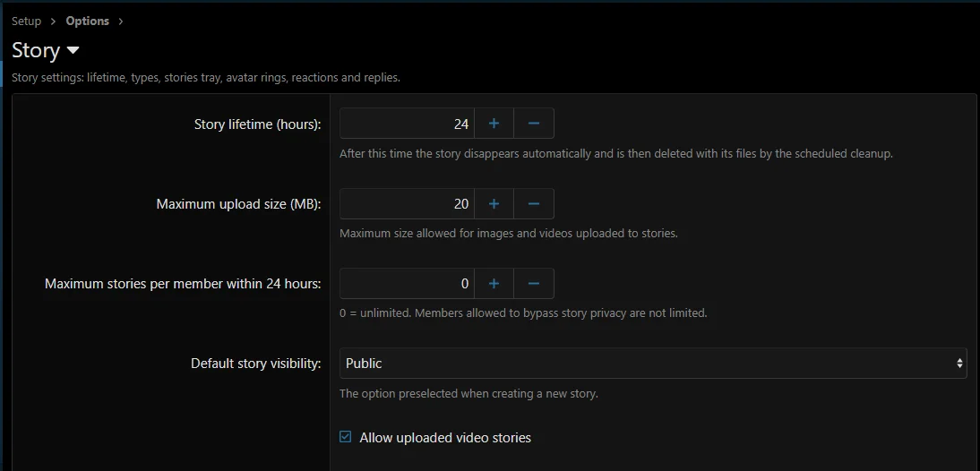The width and height of the screenshot is (980, 471).
Task: Open the Default story visibility dropdown
Action: click(x=653, y=364)
